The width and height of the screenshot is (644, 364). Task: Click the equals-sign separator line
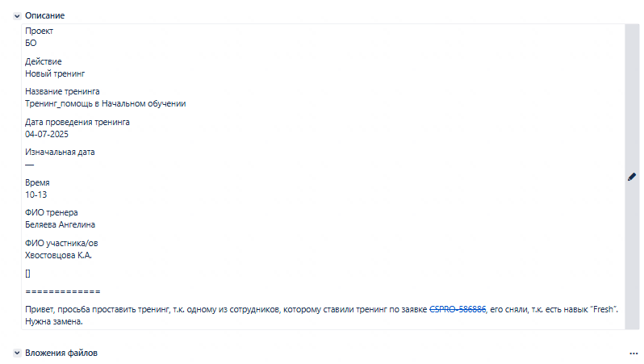pyautogui.click(x=63, y=291)
